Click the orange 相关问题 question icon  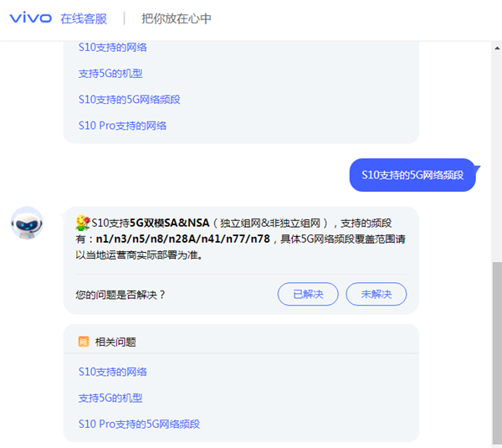[84, 342]
